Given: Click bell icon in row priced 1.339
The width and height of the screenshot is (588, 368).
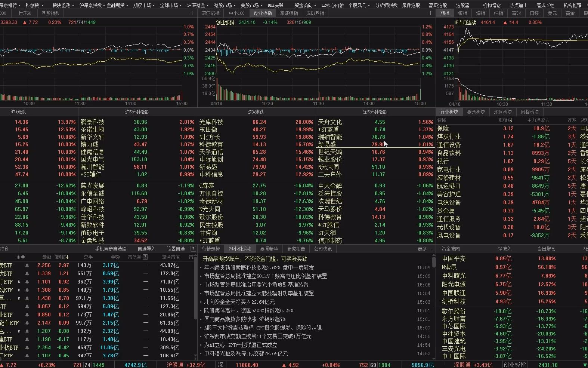Looking at the screenshot, I should pyautogui.click(x=27, y=273).
